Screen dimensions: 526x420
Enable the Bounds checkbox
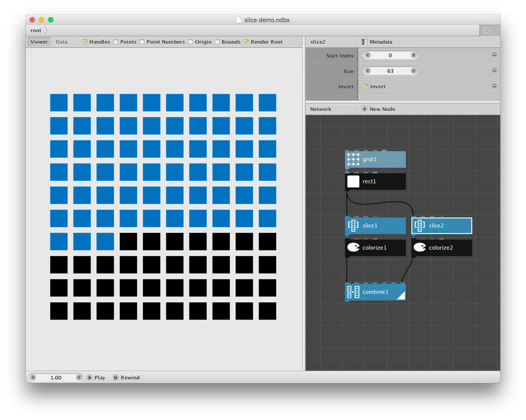(217, 42)
